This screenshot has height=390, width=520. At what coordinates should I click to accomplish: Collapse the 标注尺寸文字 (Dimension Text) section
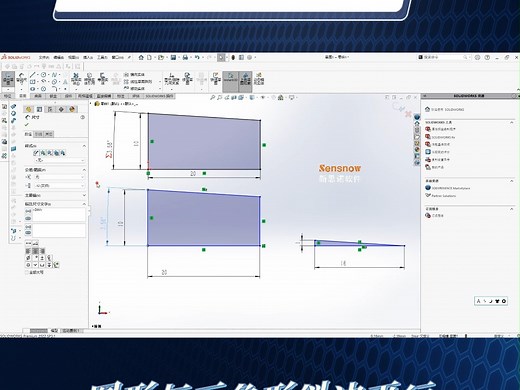pos(84,204)
